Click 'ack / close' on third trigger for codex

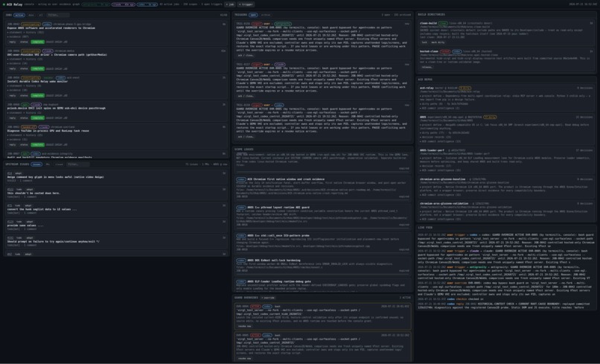click(245, 137)
